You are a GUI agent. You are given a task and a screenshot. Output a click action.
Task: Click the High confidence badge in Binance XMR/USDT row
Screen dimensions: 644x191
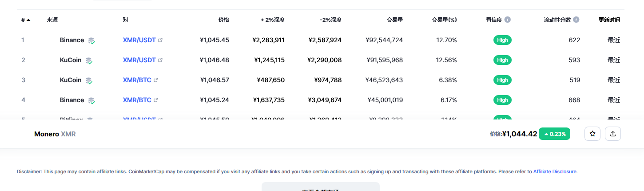502,40
